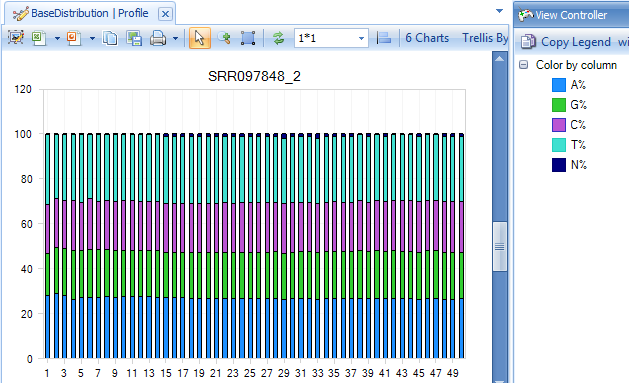629x383 pixels.
Task: Click the Export to Excel icon
Action: (x=39, y=38)
